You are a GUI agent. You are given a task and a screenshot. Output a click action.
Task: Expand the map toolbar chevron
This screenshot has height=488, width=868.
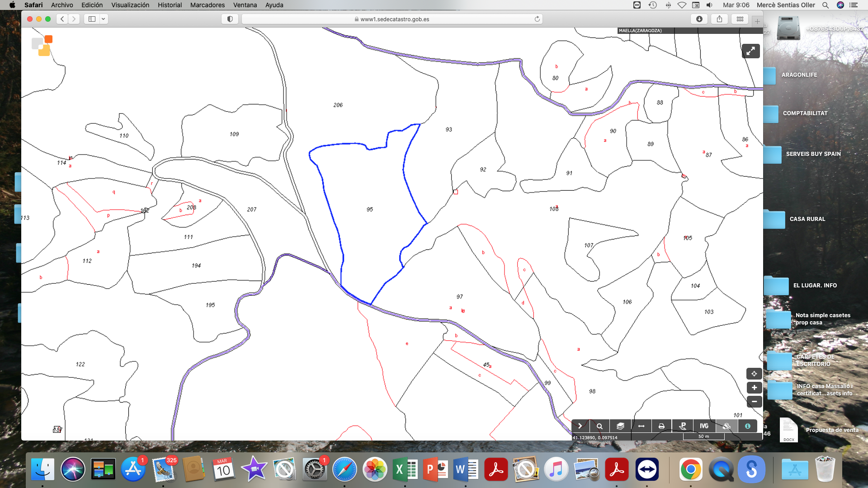coord(580,426)
